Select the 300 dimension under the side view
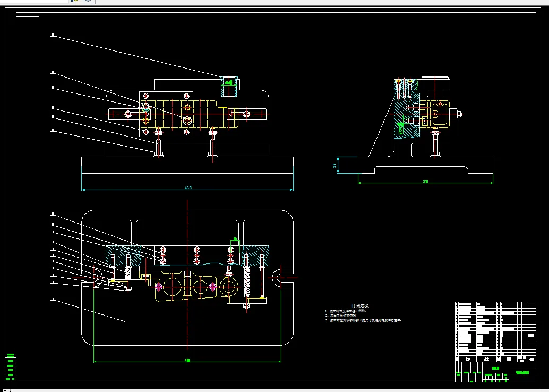Viewport: 549px width, 392px height. point(425,182)
